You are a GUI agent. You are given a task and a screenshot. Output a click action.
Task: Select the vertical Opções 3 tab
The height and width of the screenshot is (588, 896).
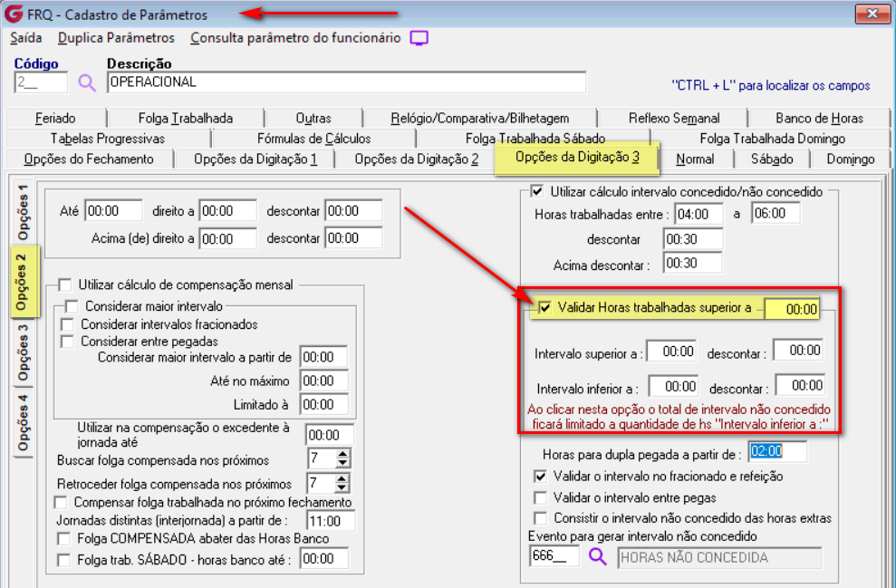pyautogui.click(x=23, y=352)
